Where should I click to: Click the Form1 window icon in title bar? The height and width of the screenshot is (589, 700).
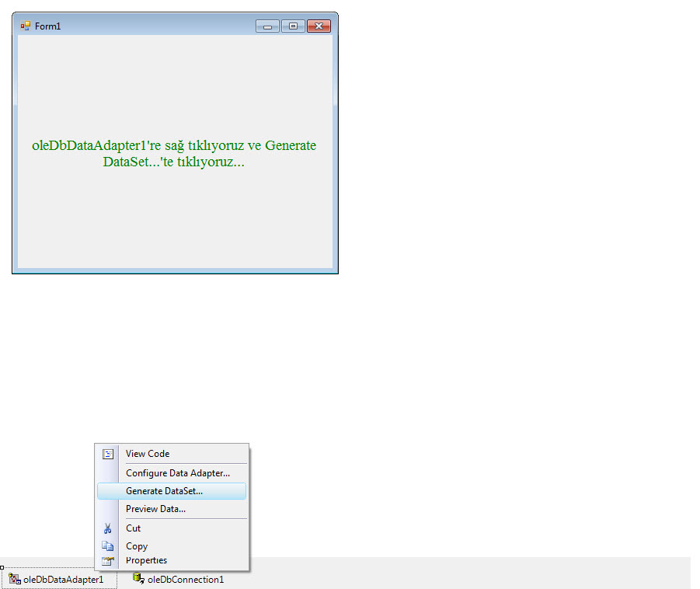pos(26,26)
